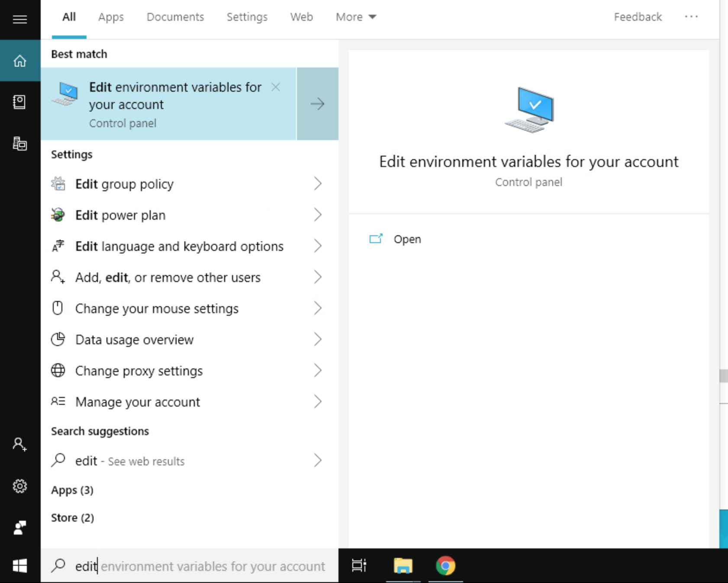Expand Edit group policy chevron
The image size is (728, 583).
point(318,184)
